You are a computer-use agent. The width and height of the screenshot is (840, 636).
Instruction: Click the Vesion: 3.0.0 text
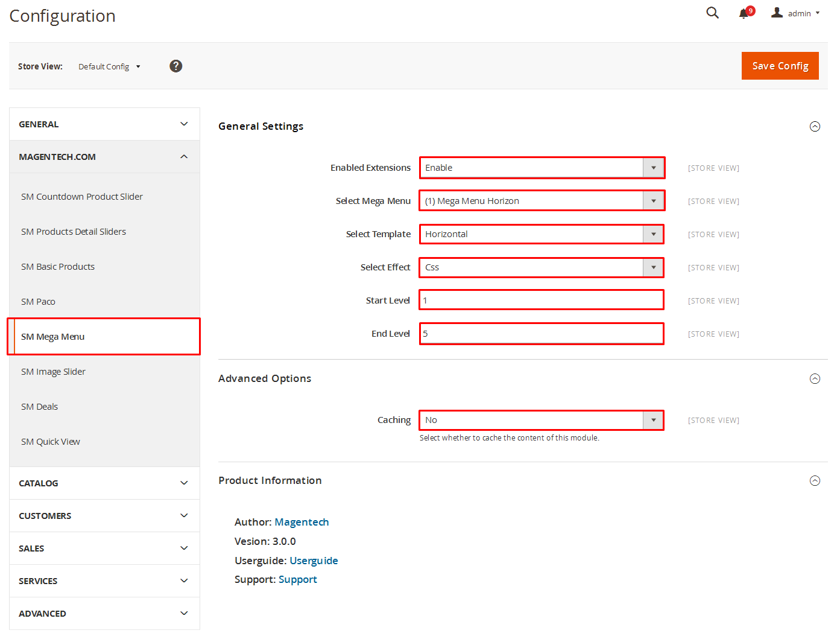(x=265, y=541)
